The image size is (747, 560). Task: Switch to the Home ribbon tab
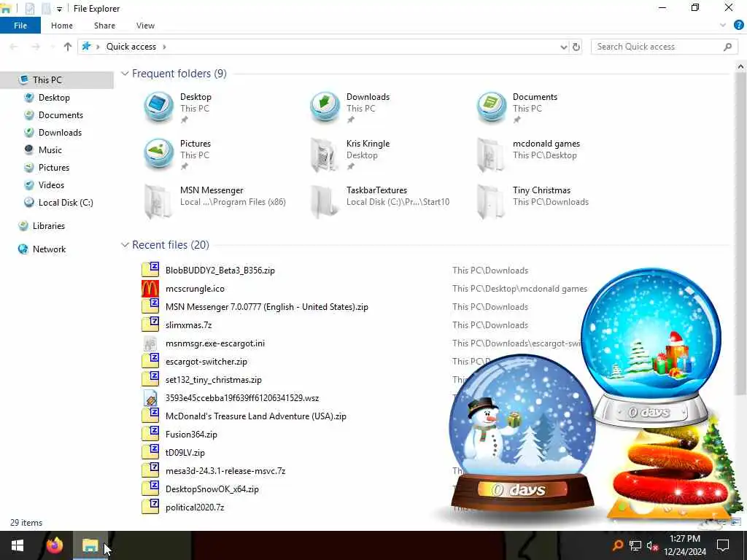pos(62,26)
